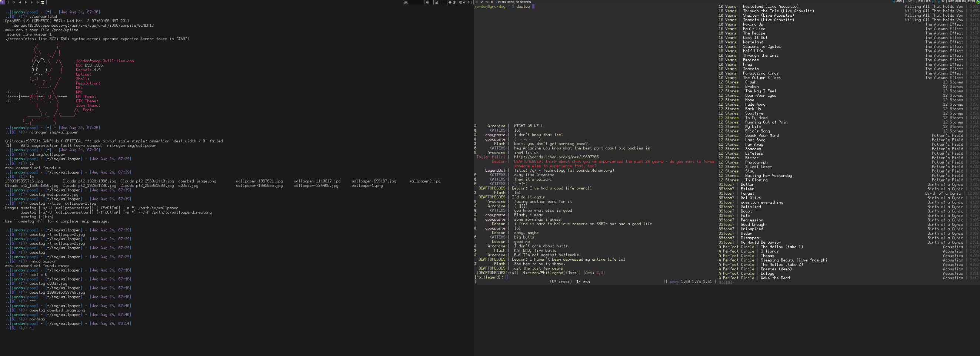The width and height of the screenshot is (980, 356).
Task: Click the irssi activity indicator '[Act: 2,3]'
Action: [594, 273]
